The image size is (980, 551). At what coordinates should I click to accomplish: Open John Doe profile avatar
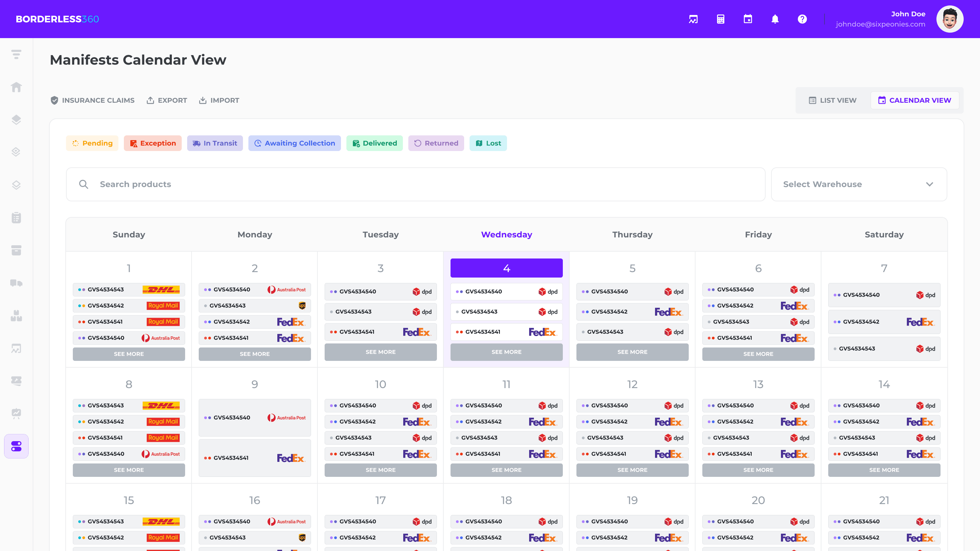coord(950,19)
